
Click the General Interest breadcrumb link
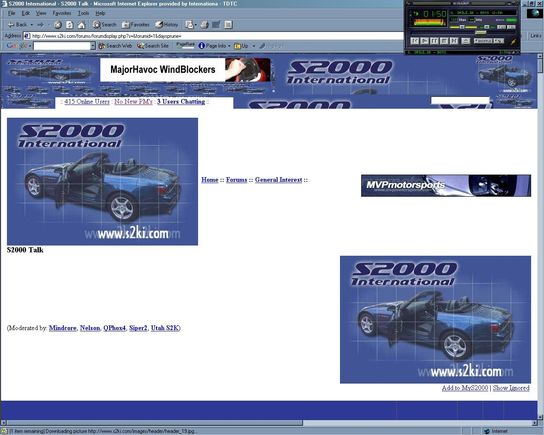click(x=279, y=180)
